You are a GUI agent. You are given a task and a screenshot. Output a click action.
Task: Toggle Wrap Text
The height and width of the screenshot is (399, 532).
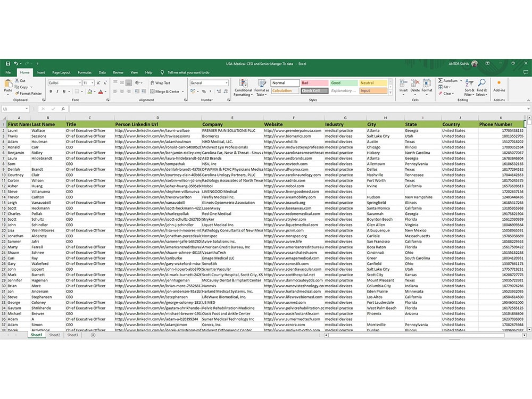click(160, 83)
